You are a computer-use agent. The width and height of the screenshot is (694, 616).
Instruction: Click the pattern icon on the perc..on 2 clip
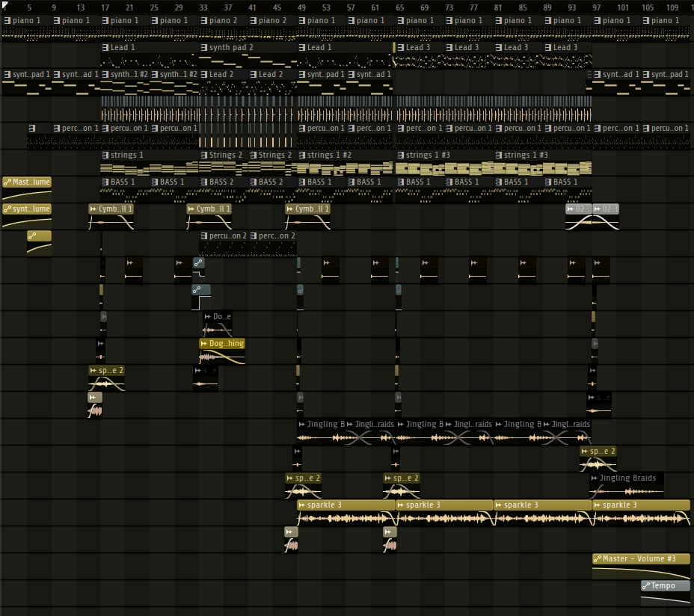[x=254, y=236]
